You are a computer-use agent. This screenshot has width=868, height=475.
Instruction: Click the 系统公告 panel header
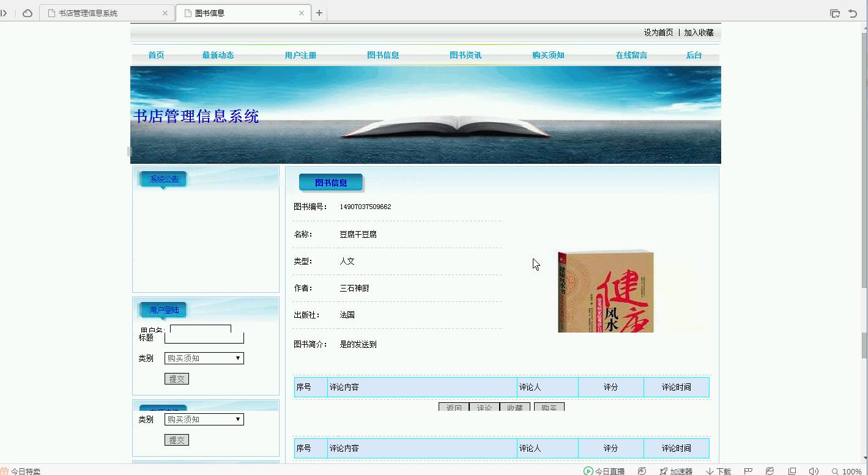click(163, 179)
